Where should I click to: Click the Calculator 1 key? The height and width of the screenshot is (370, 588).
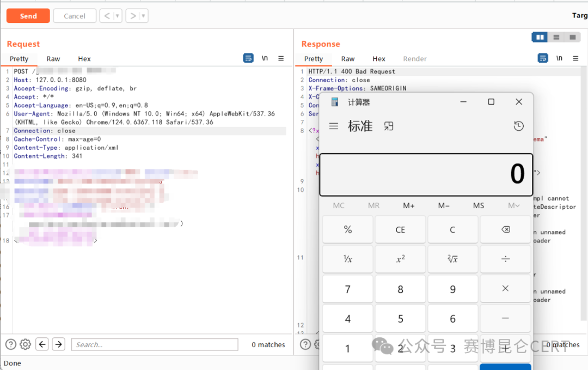347,348
